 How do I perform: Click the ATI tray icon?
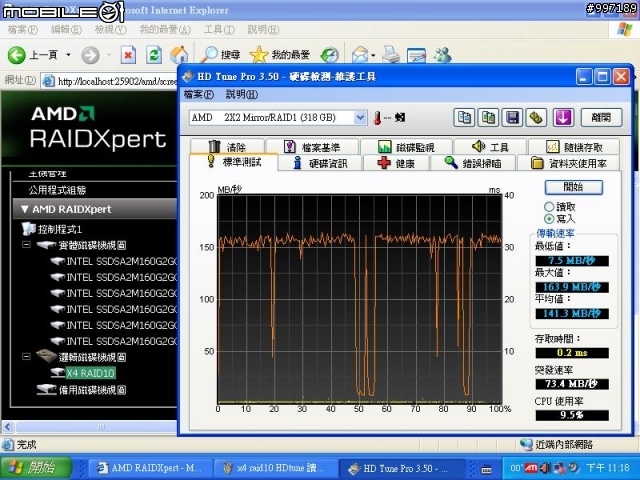pos(531,468)
